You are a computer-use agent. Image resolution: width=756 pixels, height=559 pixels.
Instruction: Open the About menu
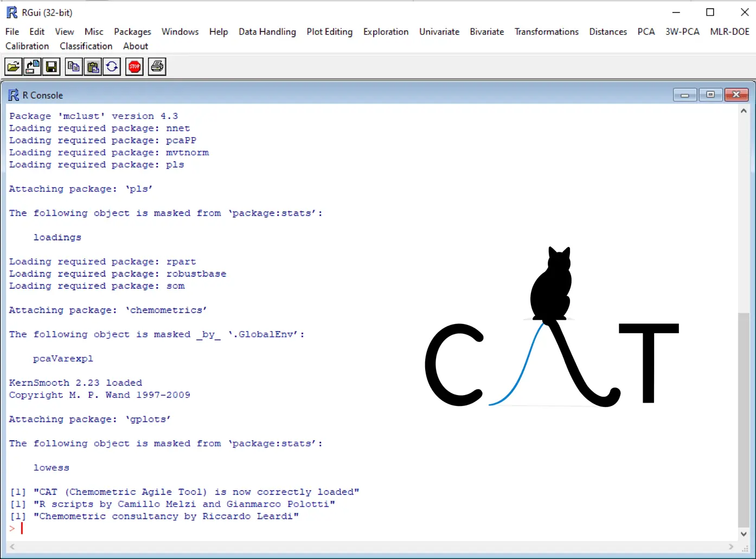pos(135,46)
